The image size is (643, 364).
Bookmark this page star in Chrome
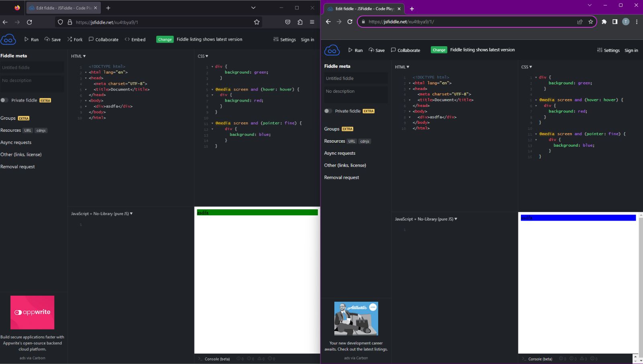pos(591,22)
